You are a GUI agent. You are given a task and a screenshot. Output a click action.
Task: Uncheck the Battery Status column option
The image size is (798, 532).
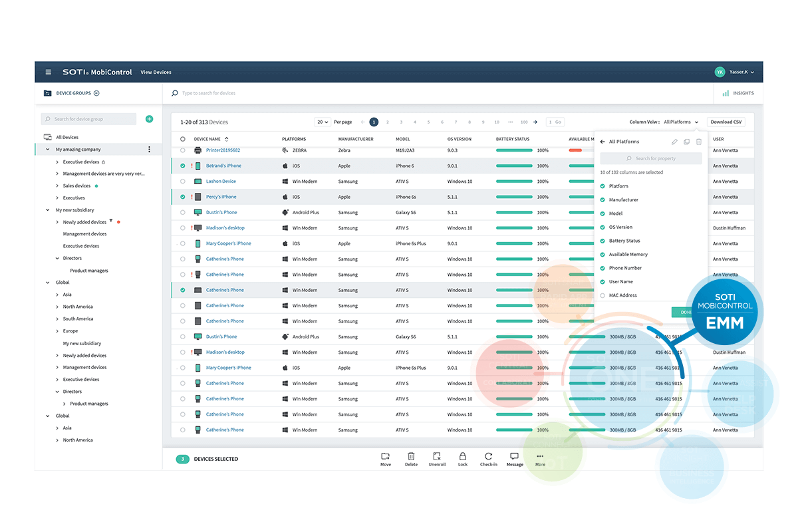[x=602, y=241]
